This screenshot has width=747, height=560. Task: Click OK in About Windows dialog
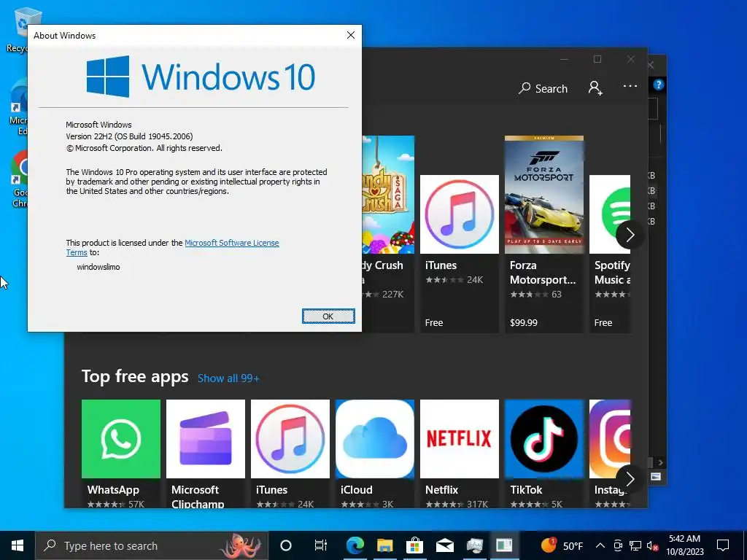pyautogui.click(x=328, y=316)
